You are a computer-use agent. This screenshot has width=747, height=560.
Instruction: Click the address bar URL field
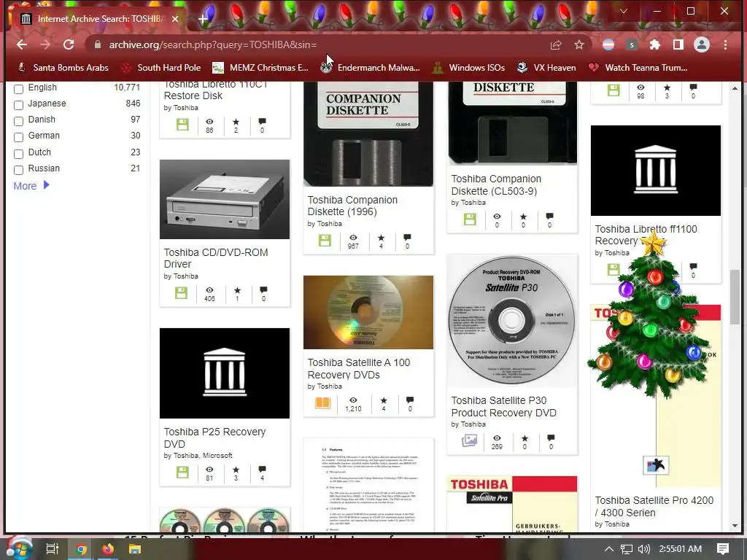click(x=314, y=44)
